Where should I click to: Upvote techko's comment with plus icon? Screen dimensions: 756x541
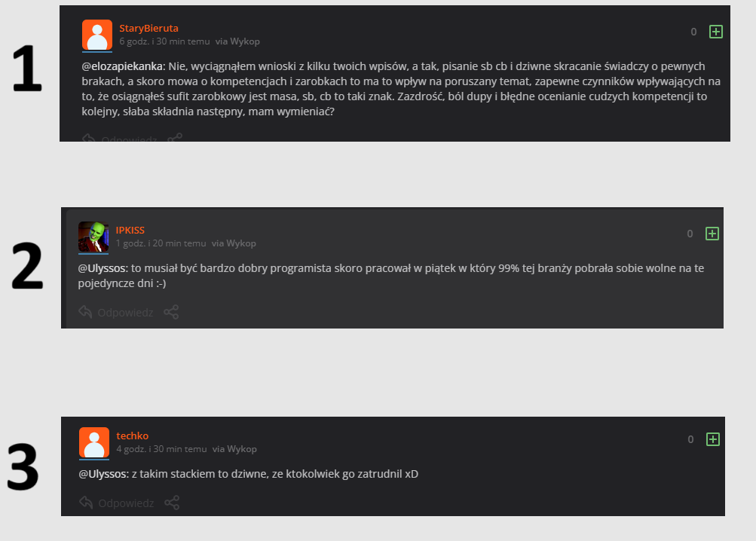[713, 439]
